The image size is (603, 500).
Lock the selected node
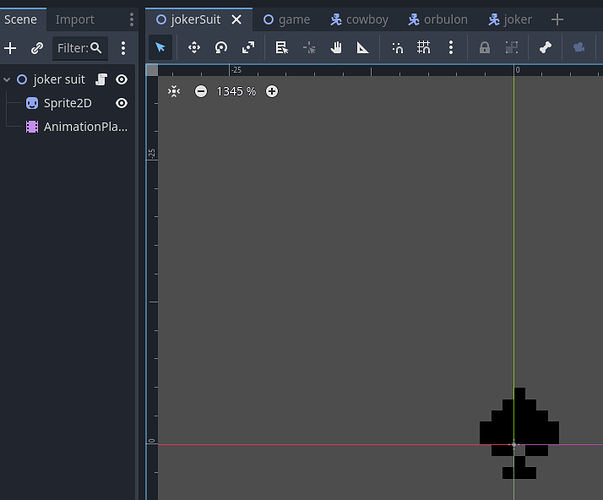pyautogui.click(x=485, y=48)
